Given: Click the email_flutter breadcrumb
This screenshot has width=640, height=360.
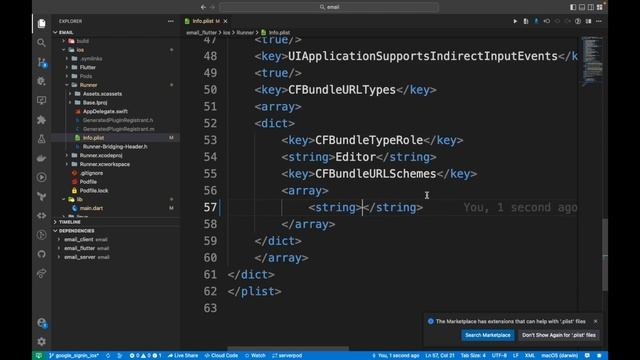Looking at the screenshot, I should point(202,33).
